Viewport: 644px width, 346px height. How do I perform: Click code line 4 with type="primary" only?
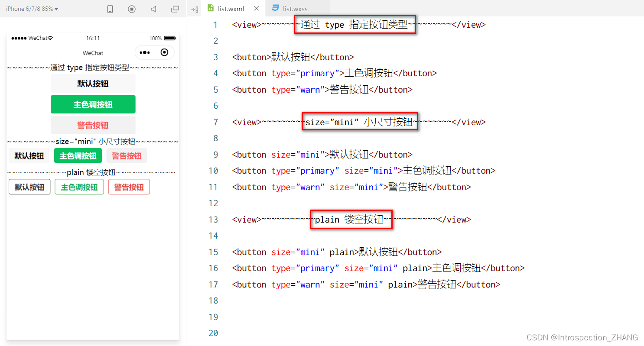[x=335, y=73]
